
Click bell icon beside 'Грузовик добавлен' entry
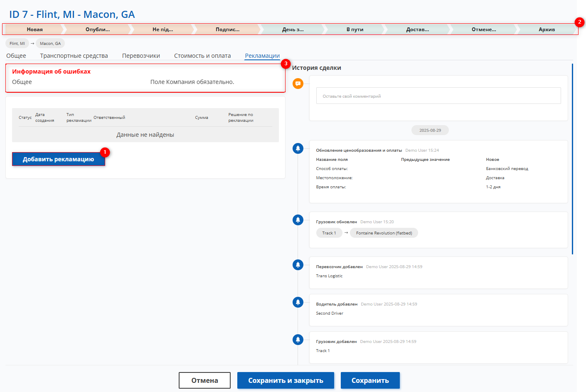298,340
